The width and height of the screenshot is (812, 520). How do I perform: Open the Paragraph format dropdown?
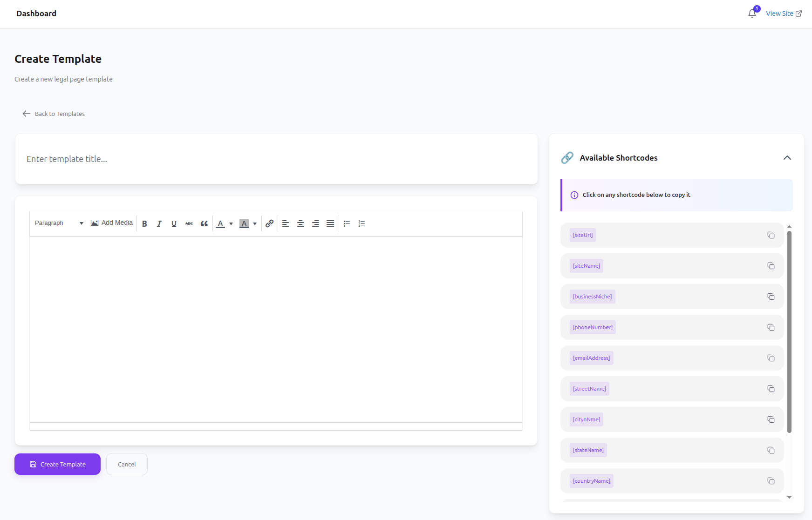(x=59, y=223)
